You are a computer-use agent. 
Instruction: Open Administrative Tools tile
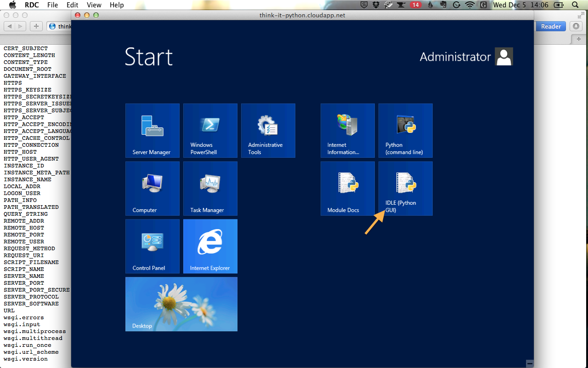tap(268, 131)
